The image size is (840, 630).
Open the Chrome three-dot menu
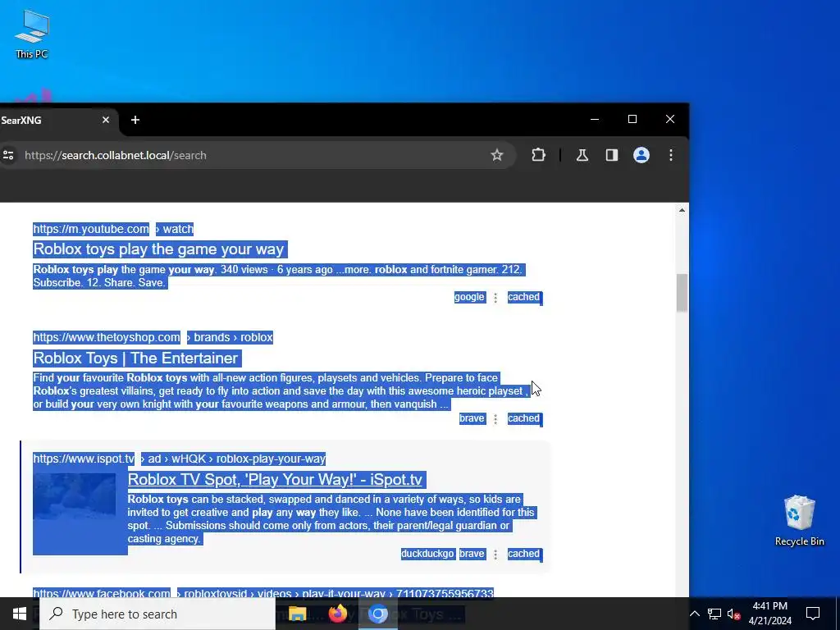coord(671,155)
